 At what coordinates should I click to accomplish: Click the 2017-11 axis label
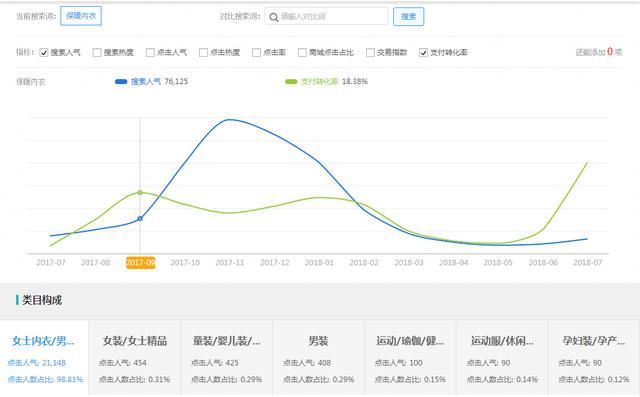point(230,262)
